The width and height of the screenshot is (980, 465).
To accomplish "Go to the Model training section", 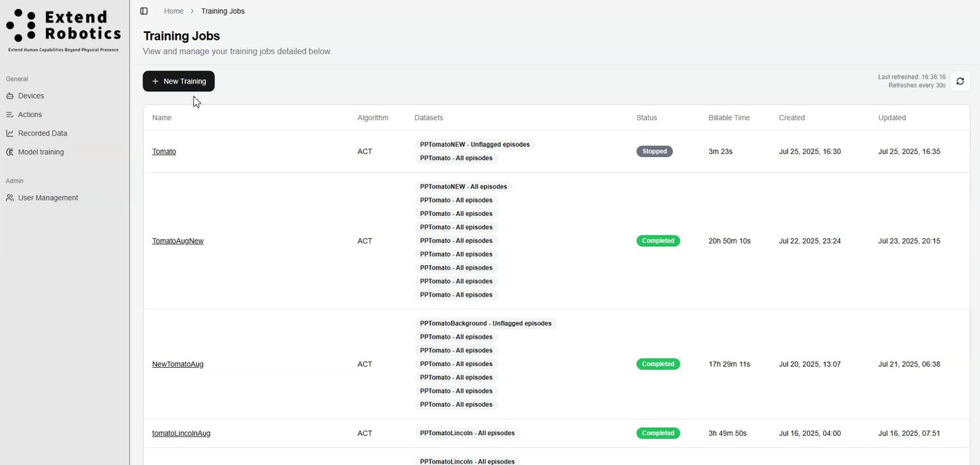I will click(x=41, y=152).
